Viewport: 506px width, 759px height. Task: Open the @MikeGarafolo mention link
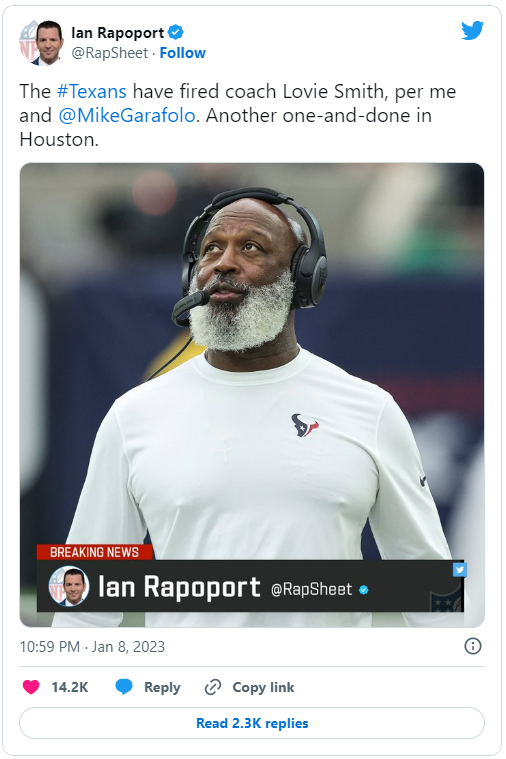point(127,115)
